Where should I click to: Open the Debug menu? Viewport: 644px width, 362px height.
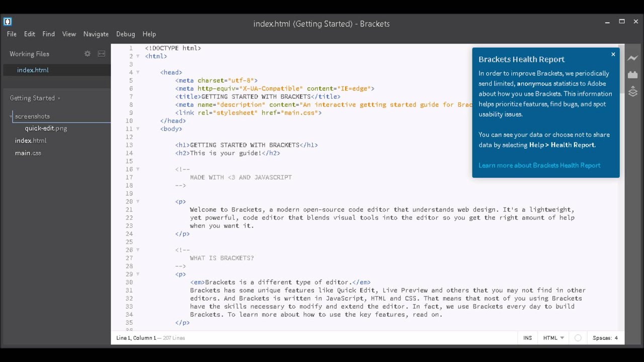(x=125, y=34)
